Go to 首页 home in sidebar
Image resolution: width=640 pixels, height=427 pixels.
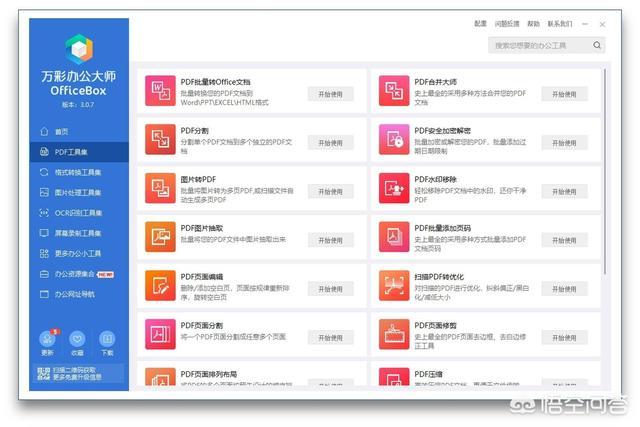coord(79,131)
